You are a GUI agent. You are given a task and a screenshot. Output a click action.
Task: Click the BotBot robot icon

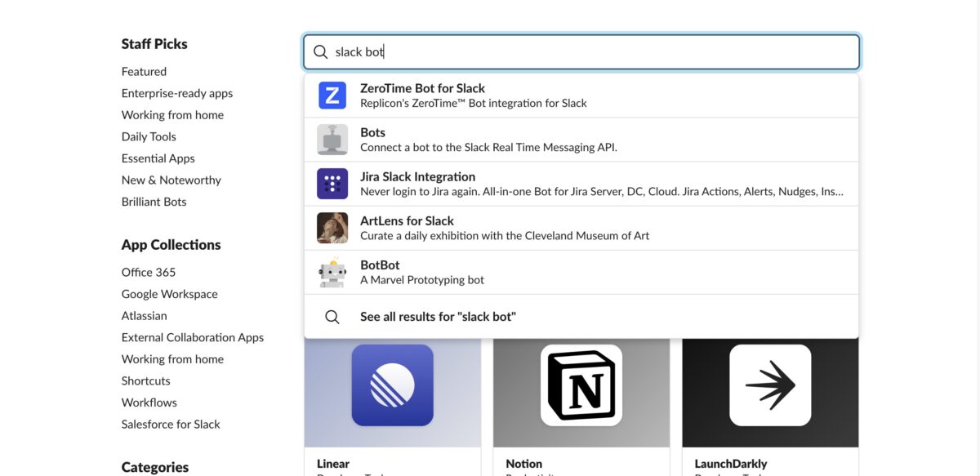[x=332, y=272]
